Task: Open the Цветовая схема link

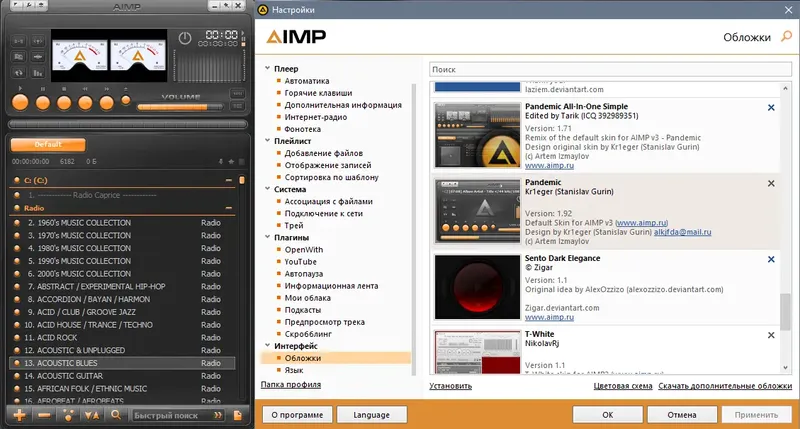Action: (x=622, y=386)
